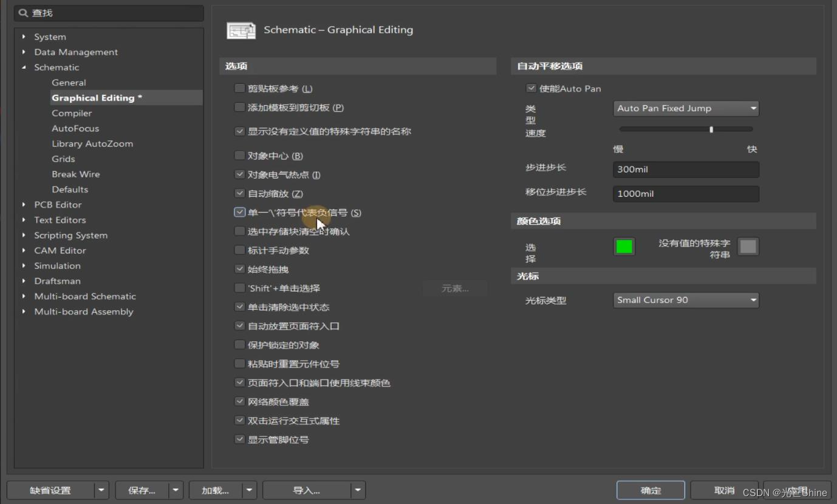The width and height of the screenshot is (837, 504).
Task: Expand the Text Editors node
Action: [x=24, y=220]
